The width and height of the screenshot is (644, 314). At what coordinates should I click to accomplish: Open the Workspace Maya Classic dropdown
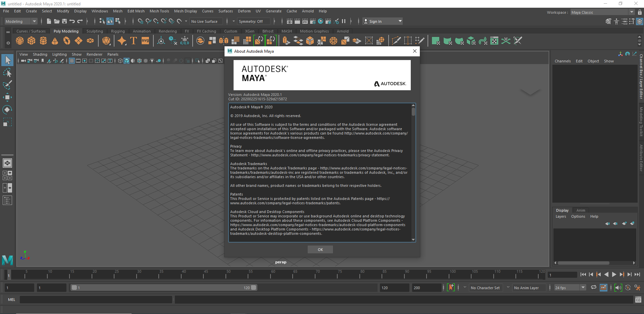pyautogui.click(x=602, y=12)
